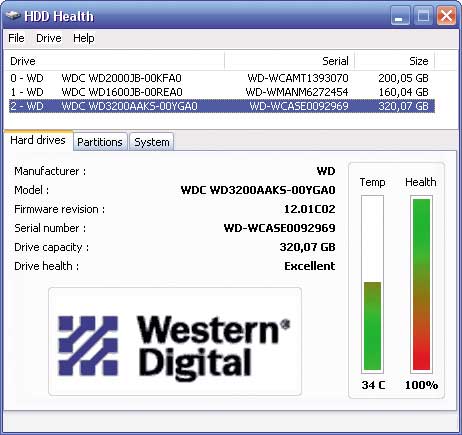Screen dimensions: 462x435
Task: Sort by the Serial column header
Action: [x=290, y=61]
